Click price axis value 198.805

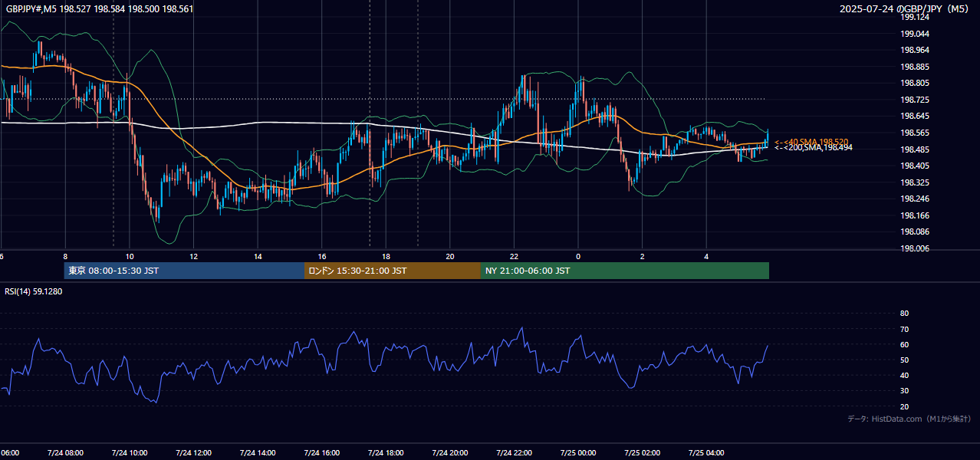[915, 83]
